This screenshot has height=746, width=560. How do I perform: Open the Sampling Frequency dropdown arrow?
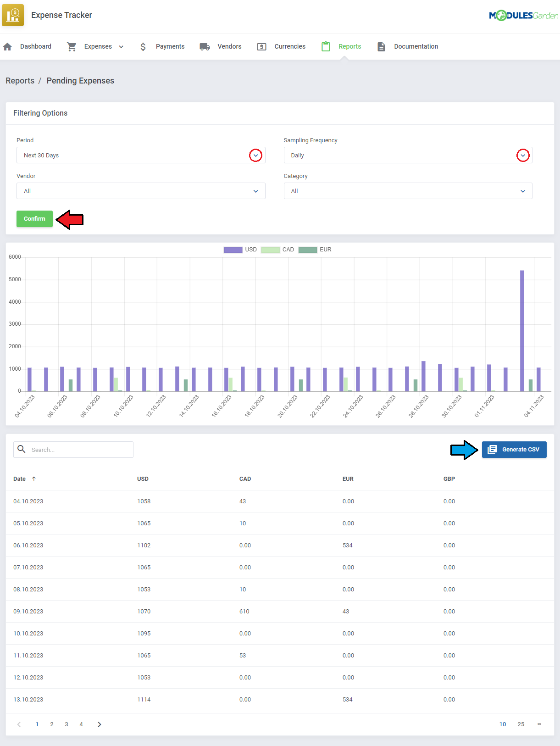[x=523, y=155]
